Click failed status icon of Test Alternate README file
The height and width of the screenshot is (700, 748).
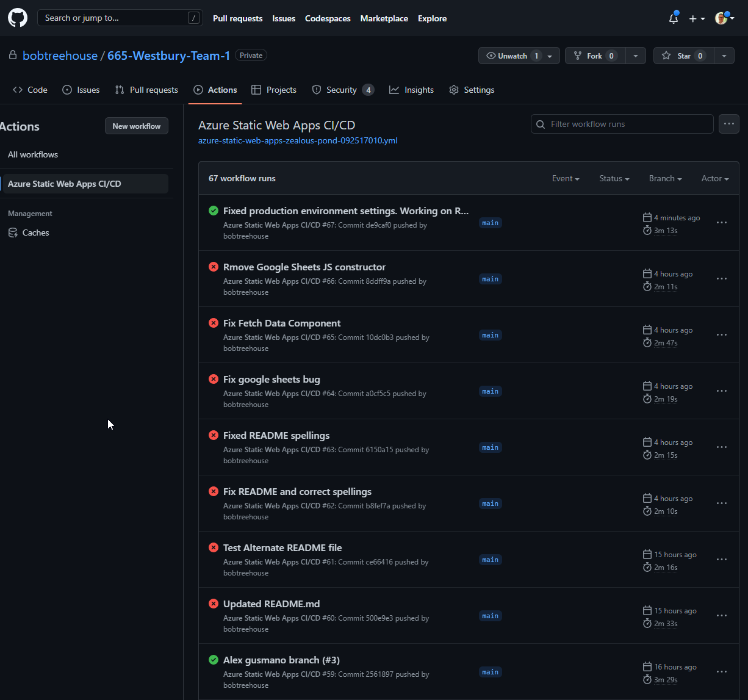(214, 547)
